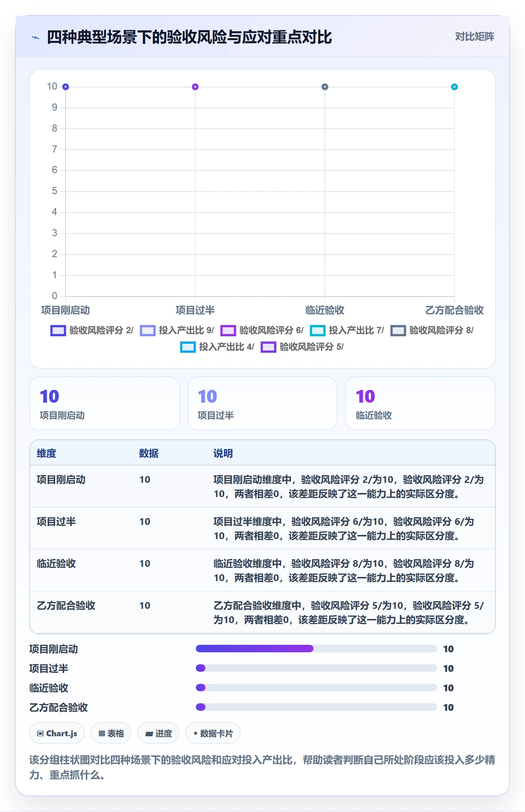The width and height of the screenshot is (525, 812).
Task: Click the 项目过半 progress bar
Action: (x=316, y=668)
